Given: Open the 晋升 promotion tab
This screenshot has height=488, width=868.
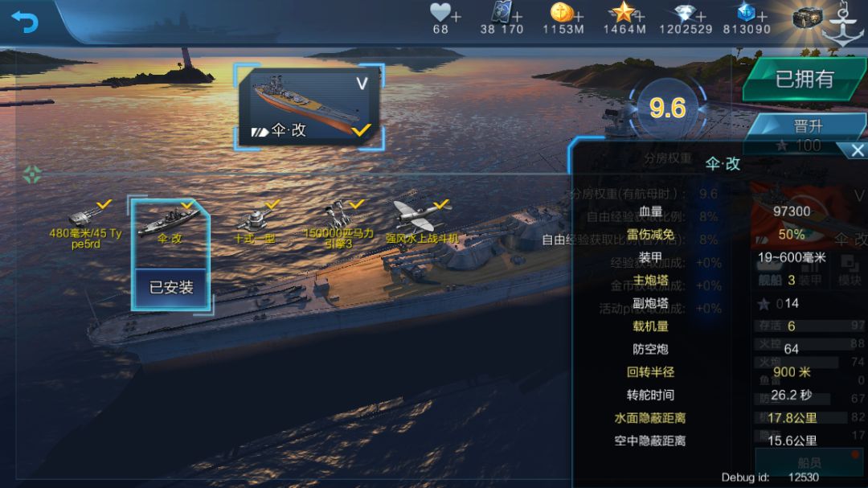Looking at the screenshot, I should [x=808, y=126].
